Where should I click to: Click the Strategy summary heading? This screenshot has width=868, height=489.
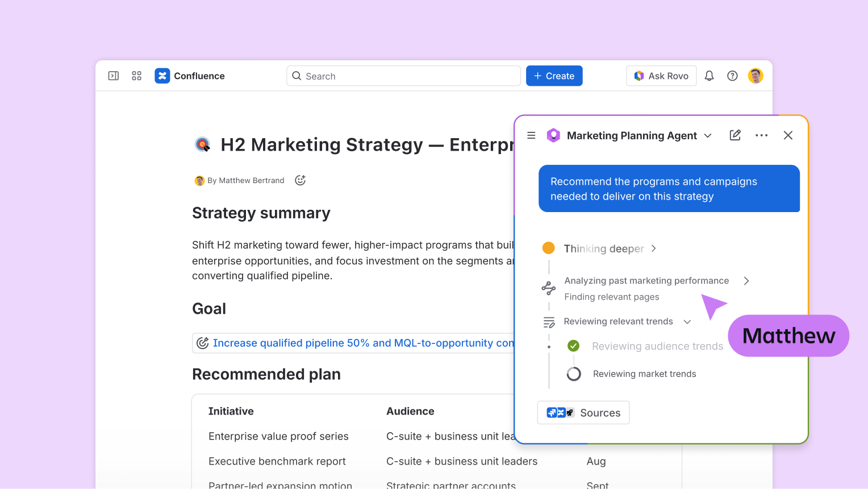coord(261,213)
